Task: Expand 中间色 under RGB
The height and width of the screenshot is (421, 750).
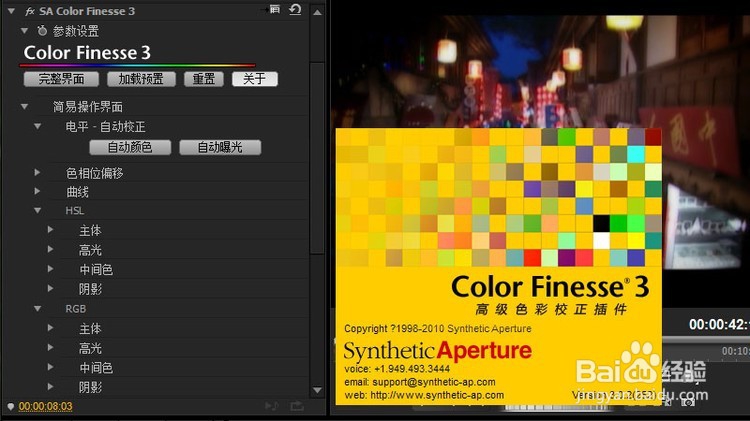Action: (x=50, y=367)
